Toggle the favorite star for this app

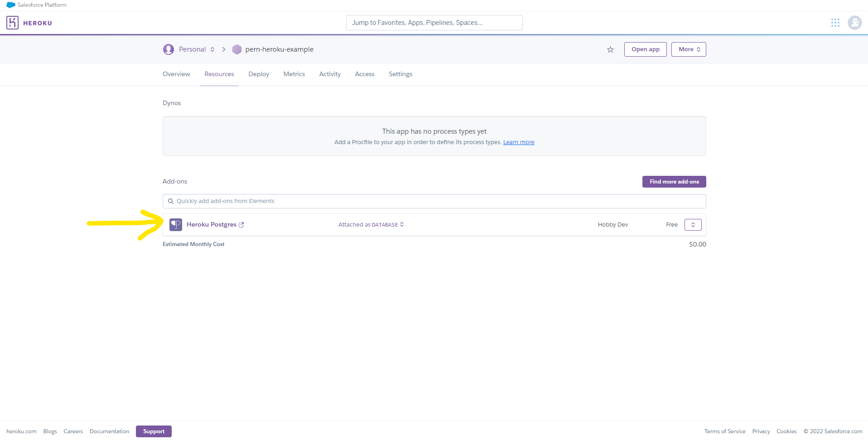pos(610,49)
